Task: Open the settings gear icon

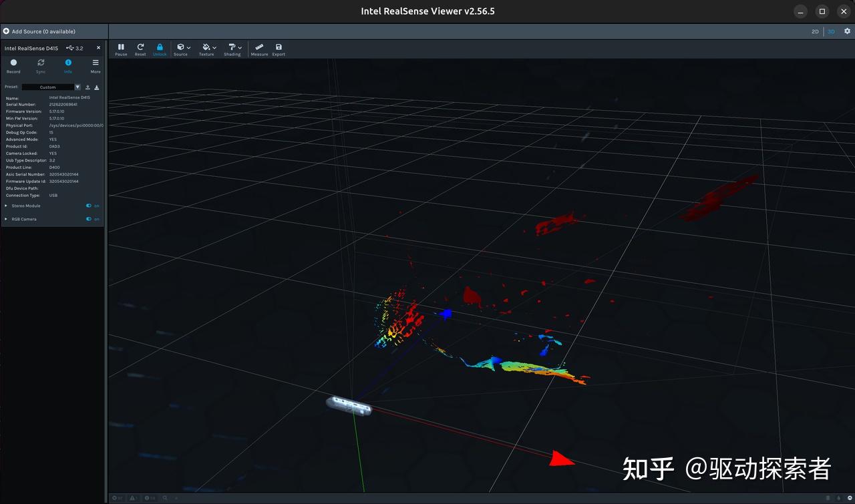Action: pos(848,31)
